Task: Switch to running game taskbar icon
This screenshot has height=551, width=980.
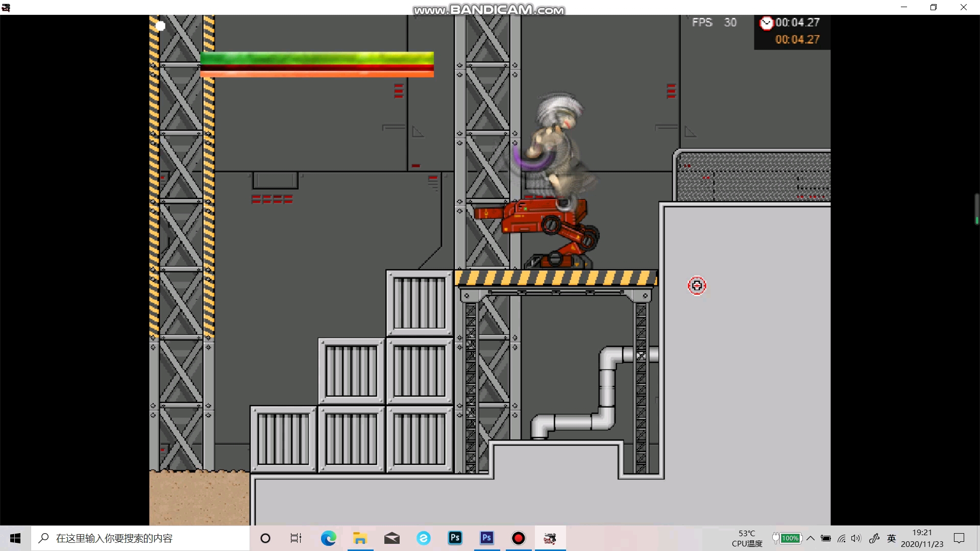Action: [x=550, y=538]
